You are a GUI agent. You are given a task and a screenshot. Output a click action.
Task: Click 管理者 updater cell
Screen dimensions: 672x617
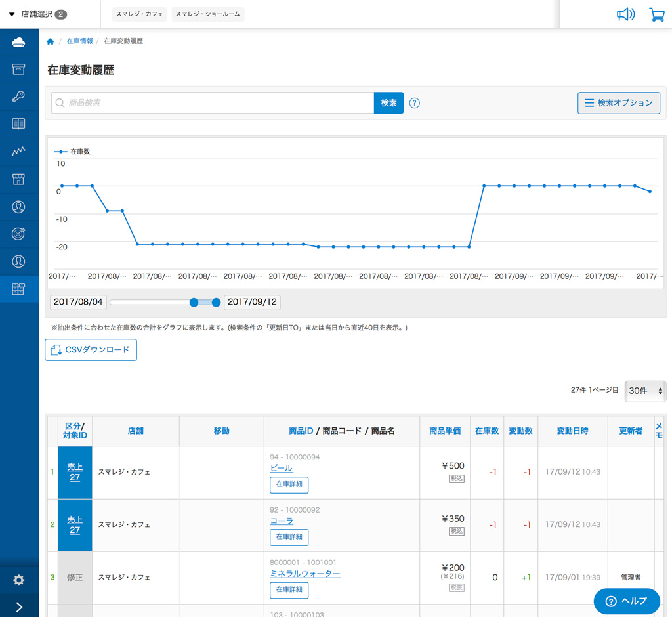(631, 578)
